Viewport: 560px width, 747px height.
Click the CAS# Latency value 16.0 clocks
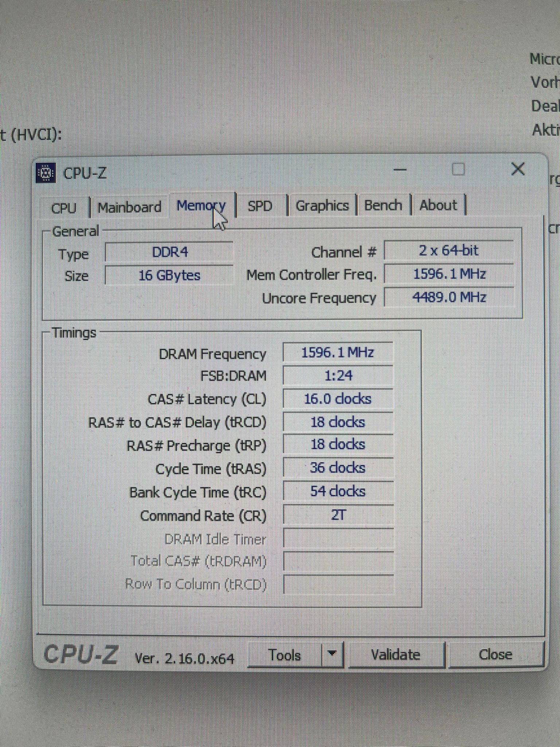[338, 399]
